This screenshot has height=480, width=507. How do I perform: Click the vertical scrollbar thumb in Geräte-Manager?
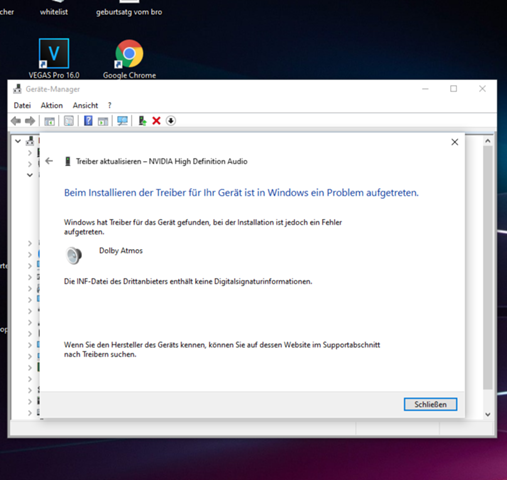click(x=488, y=267)
